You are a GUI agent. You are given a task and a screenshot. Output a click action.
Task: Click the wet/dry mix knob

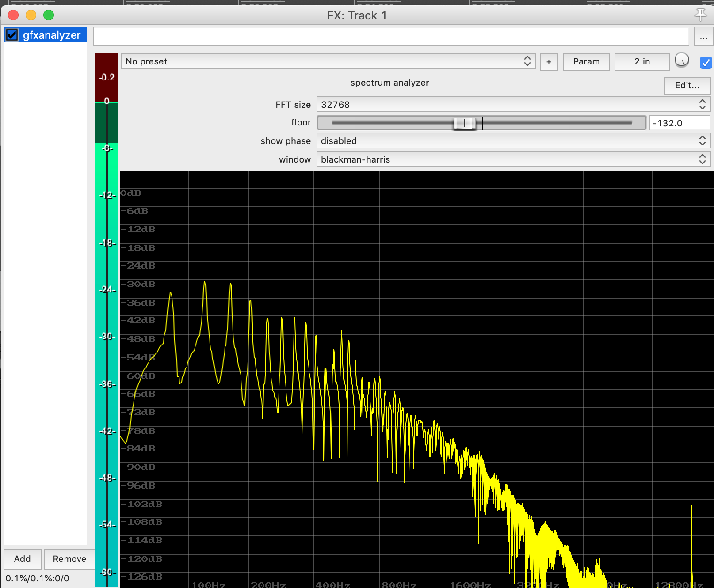(x=682, y=60)
